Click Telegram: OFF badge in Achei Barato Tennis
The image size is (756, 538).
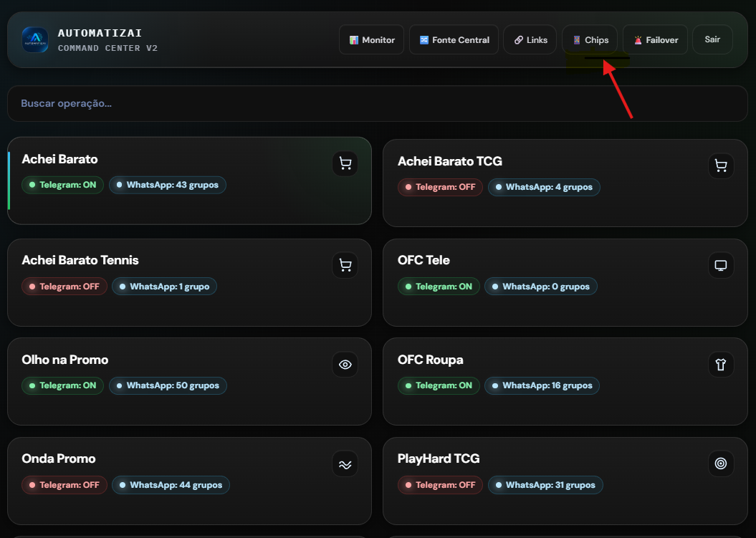pos(64,287)
